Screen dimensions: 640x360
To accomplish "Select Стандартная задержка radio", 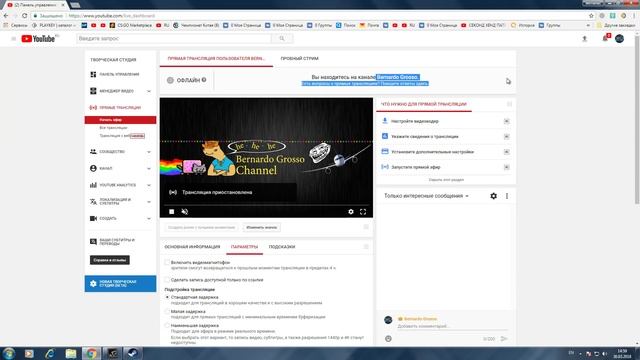I will click(x=167, y=297).
